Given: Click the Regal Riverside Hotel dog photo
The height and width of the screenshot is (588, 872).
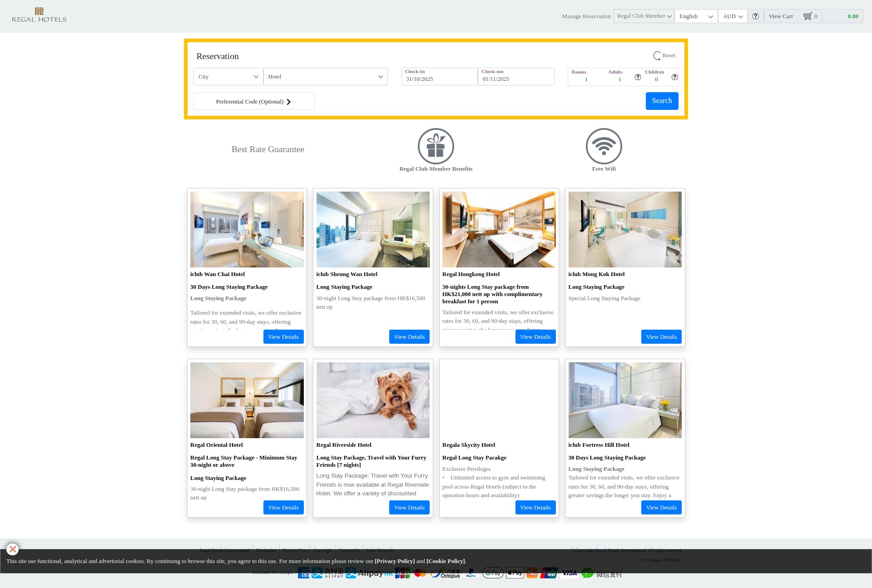Looking at the screenshot, I should tap(373, 400).
